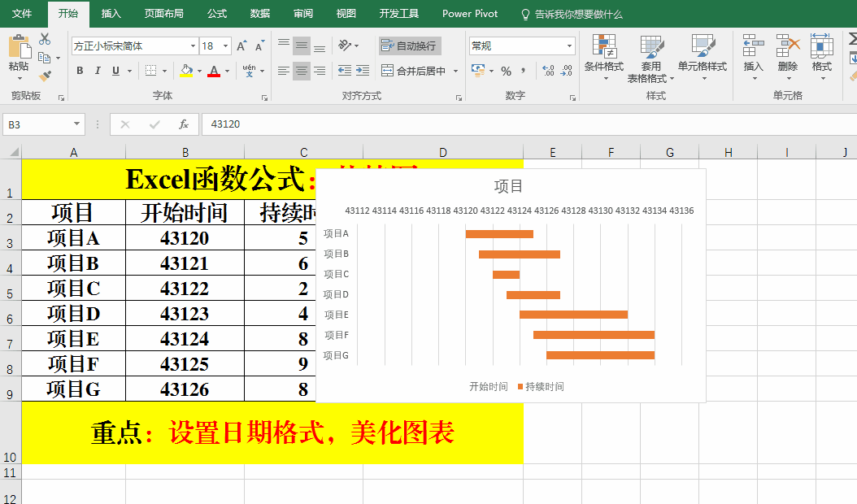Apply the yellow fill color swatch
The image size is (857, 504).
pos(186,71)
